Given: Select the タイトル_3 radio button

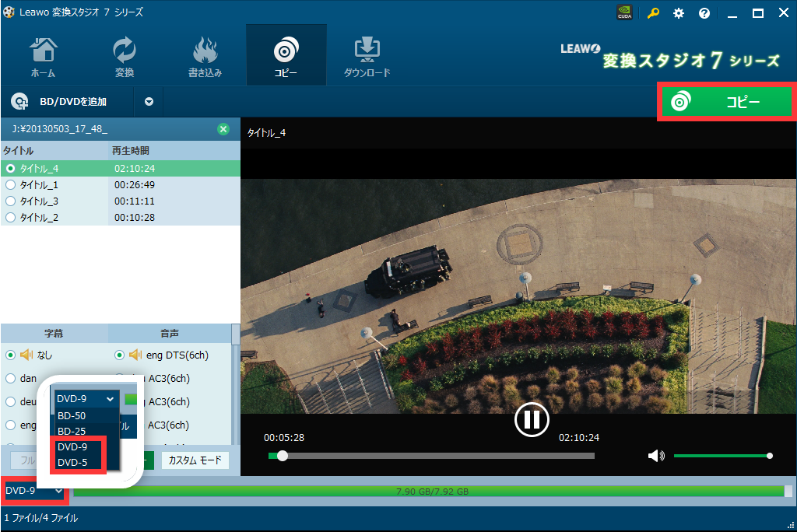Looking at the screenshot, I should click(x=11, y=201).
